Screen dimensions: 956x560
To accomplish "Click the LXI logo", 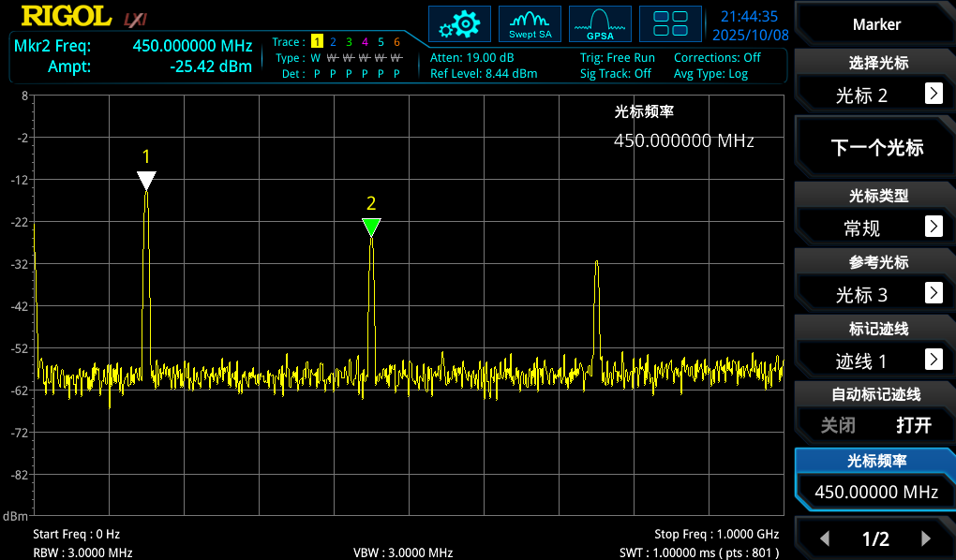I will tap(135, 20).
